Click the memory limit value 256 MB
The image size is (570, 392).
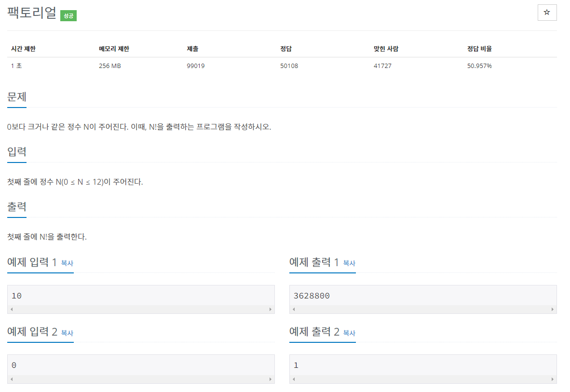110,66
